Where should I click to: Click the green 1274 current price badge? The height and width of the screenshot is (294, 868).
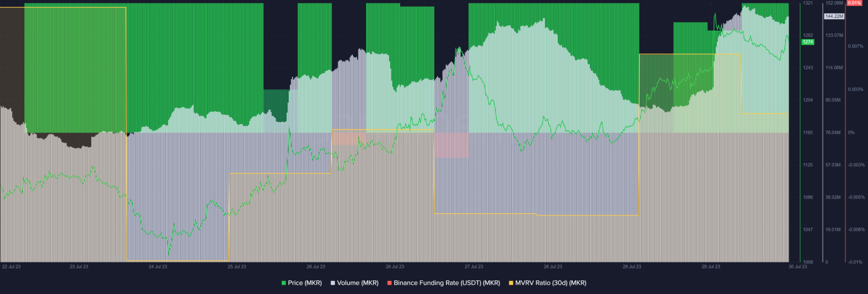pyautogui.click(x=808, y=42)
